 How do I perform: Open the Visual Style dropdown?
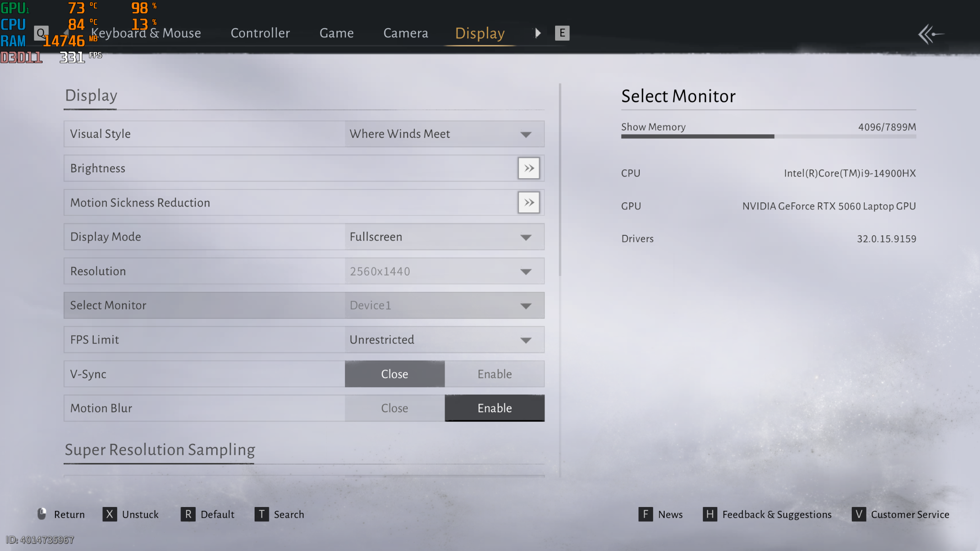[x=444, y=134]
